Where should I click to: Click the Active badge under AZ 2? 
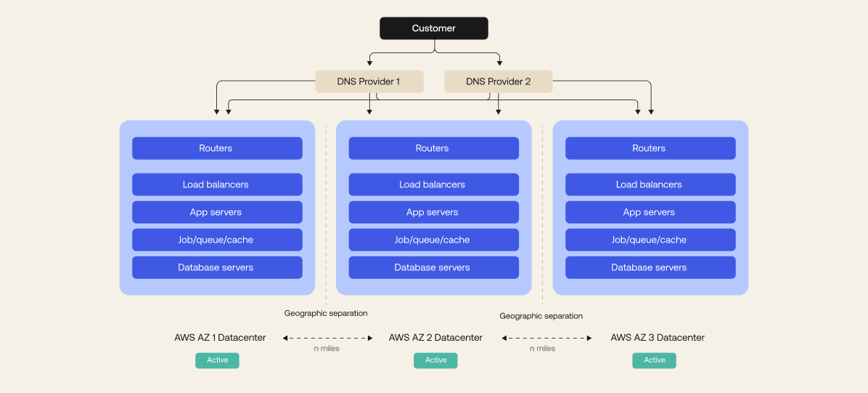coord(435,360)
